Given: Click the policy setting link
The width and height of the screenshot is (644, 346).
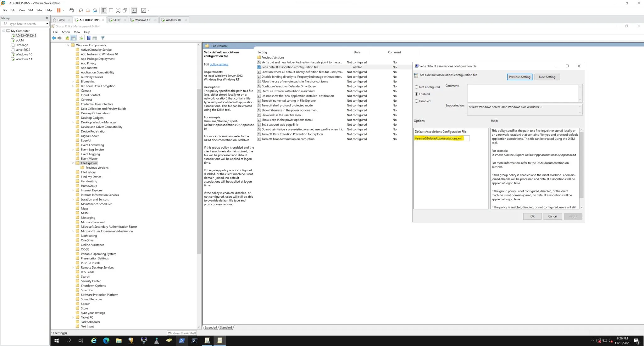Looking at the screenshot, I should pos(219,64).
